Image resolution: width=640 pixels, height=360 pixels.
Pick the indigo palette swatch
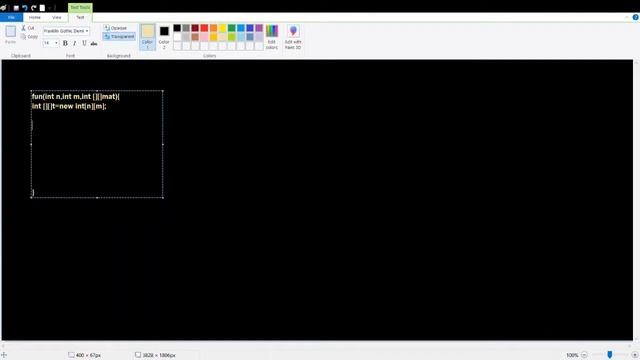tap(250, 28)
